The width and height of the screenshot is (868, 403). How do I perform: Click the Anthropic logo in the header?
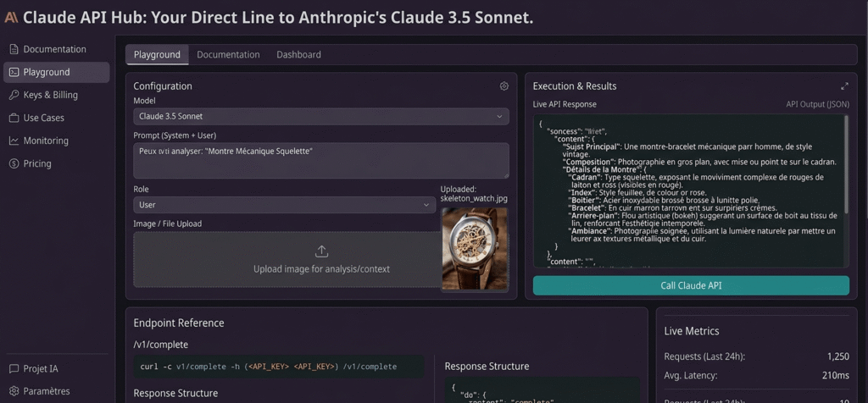[x=11, y=17]
